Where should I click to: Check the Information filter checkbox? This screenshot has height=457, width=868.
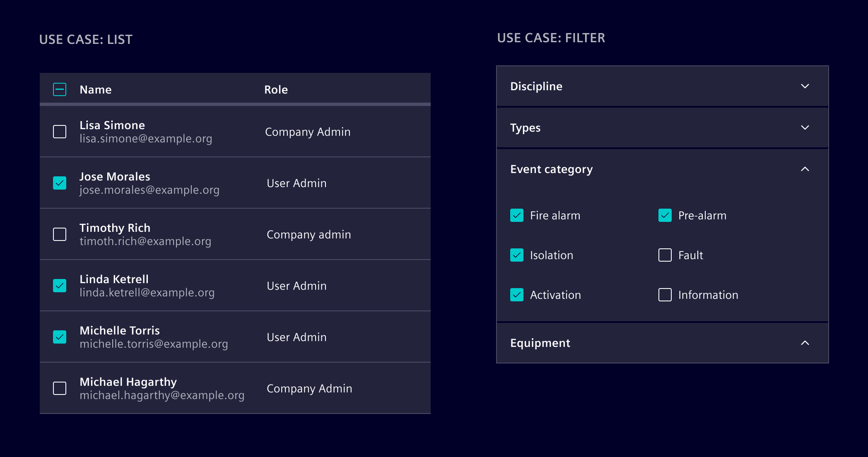pos(665,295)
